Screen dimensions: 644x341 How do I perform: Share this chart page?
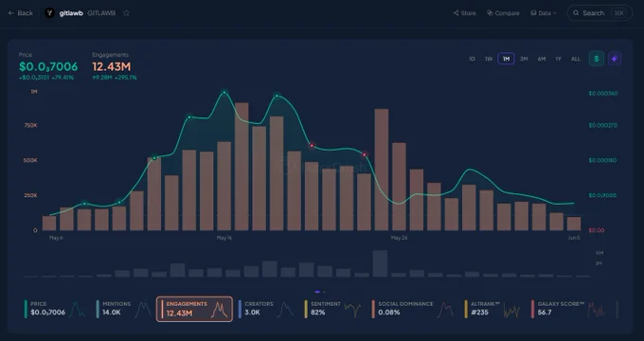(464, 13)
